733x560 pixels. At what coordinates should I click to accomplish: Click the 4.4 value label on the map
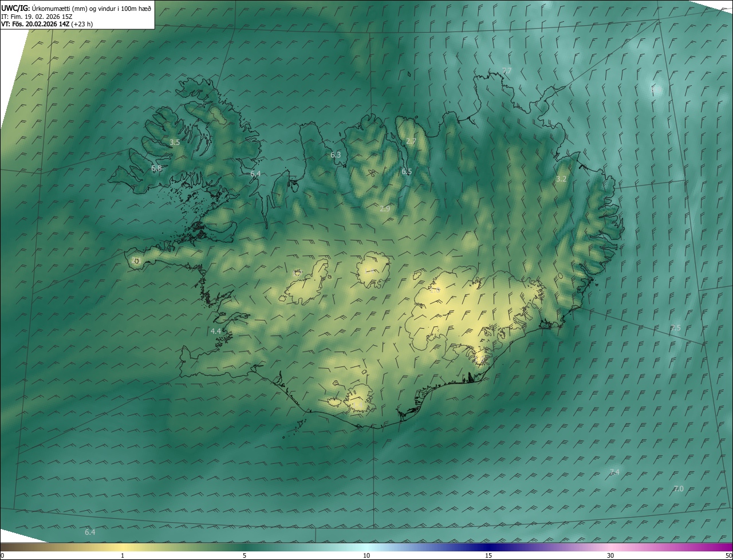pos(216,332)
